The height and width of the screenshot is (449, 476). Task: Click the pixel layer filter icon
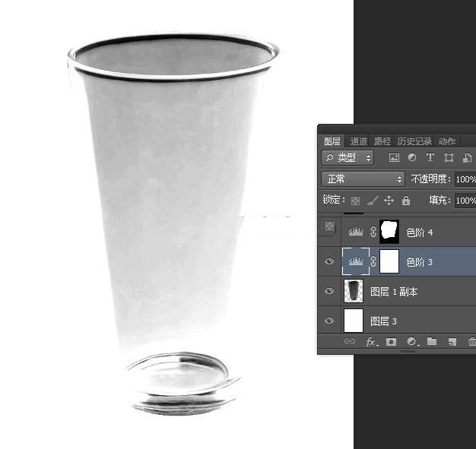click(394, 158)
